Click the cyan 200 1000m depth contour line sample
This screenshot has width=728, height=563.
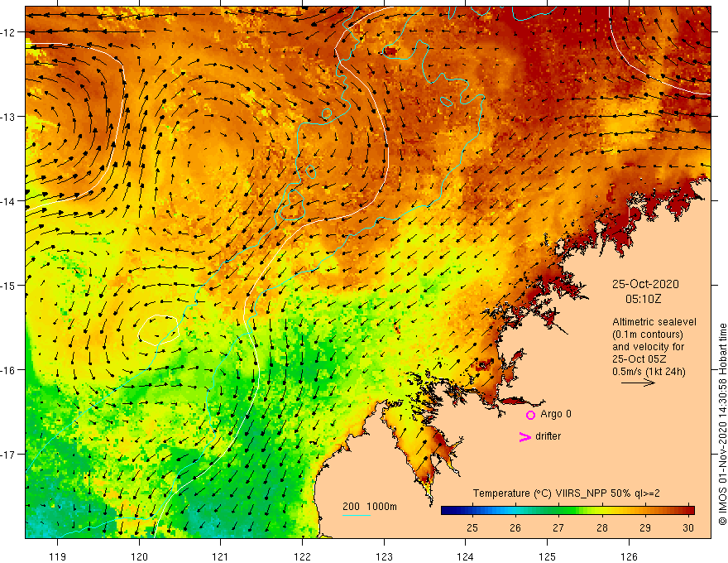click(x=357, y=515)
